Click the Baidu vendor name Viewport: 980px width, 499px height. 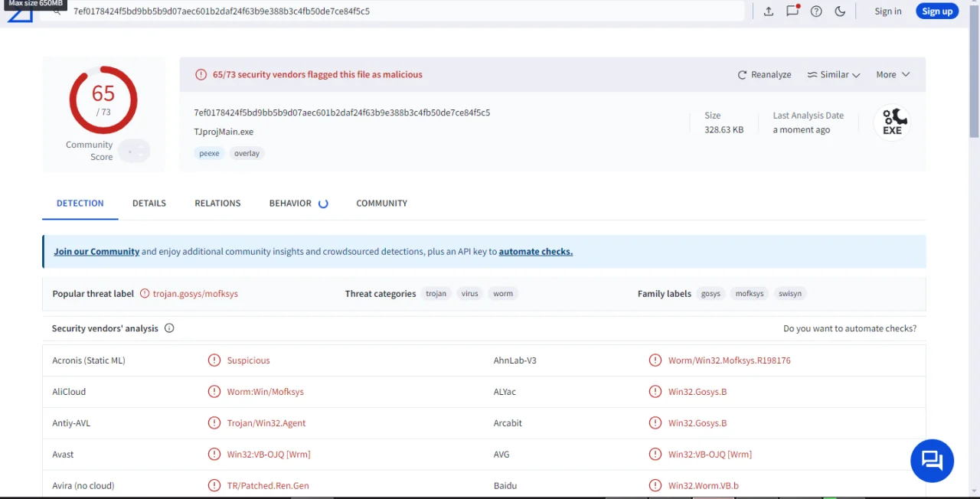point(505,486)
